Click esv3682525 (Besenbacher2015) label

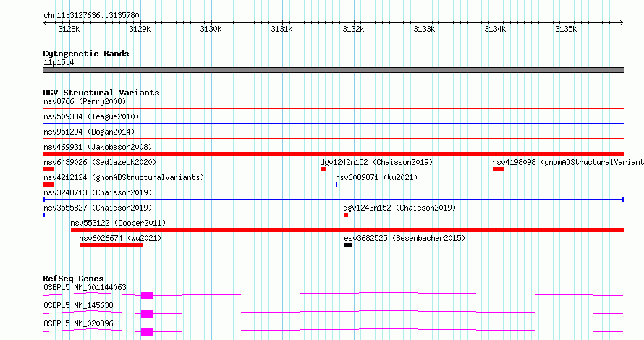(404, 238)
